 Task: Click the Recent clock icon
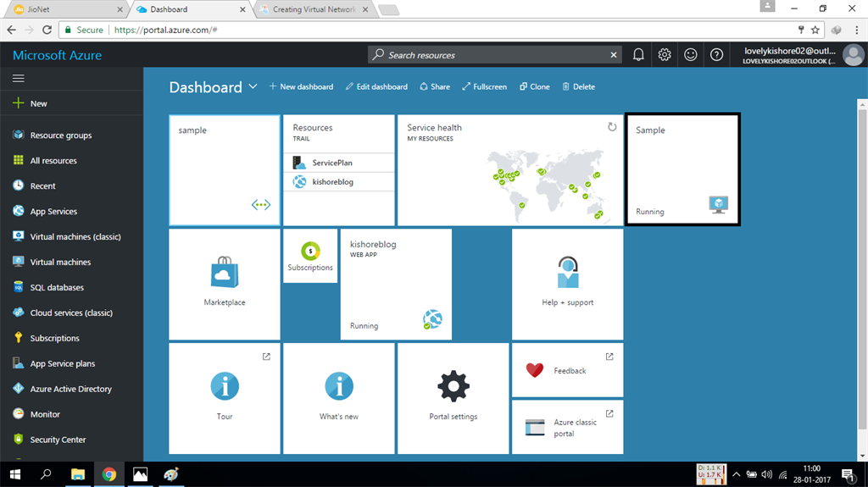[x=19, y=185]
